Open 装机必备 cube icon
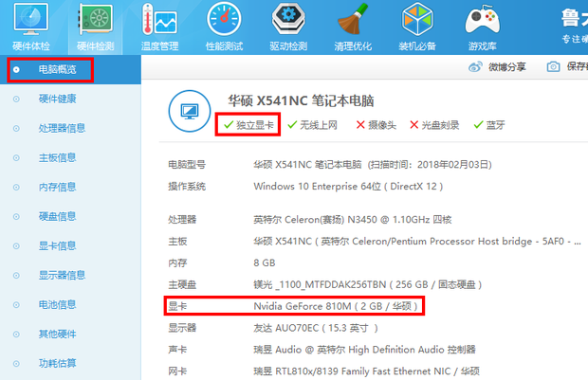This screenshot has height=380, width=588. 417,19
